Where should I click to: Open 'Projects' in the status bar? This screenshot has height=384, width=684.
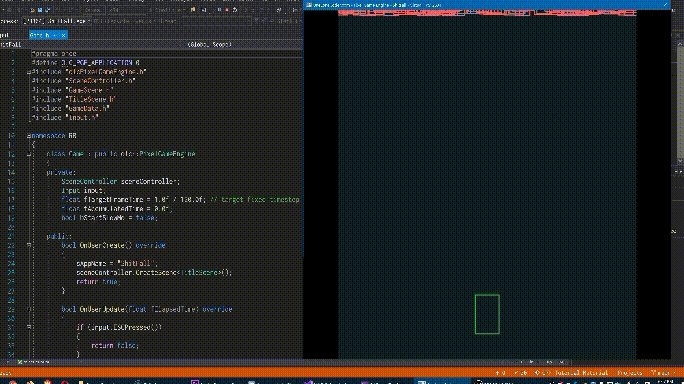pyautogui.click(x=629, y=373)
